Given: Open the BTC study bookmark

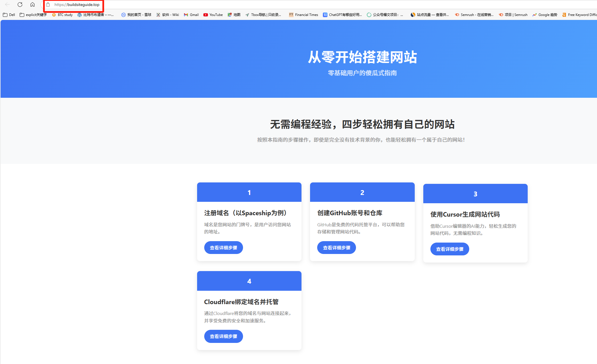Looking at the screenshot, I should (x=62, y=15).
